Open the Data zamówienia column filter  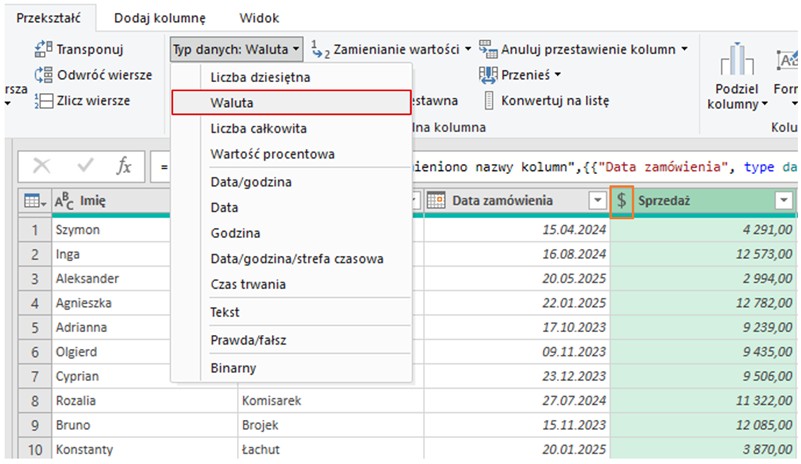[x=597, y=200]
